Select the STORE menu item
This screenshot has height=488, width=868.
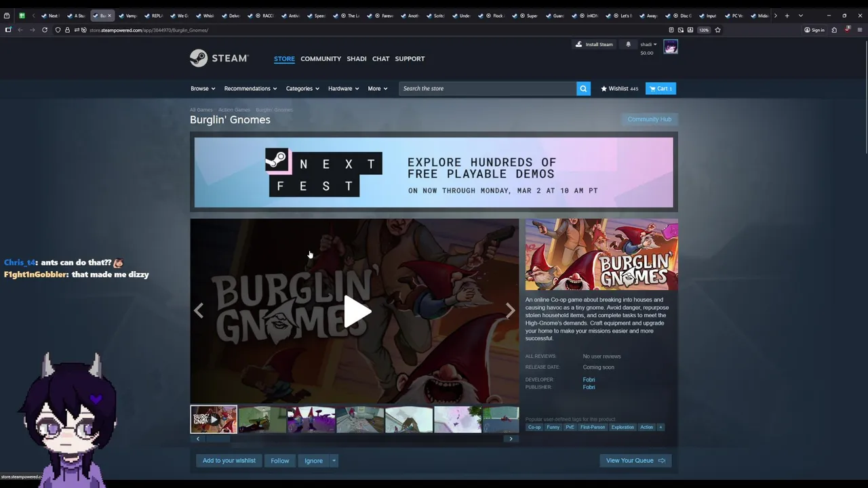click(x=284, y=59)
